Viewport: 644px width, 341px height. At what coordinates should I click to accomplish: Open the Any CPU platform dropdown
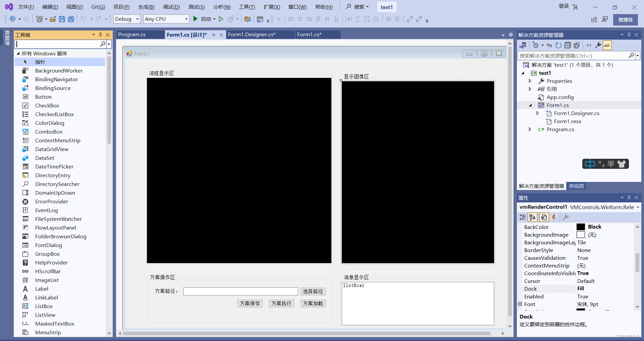click(x=166, y=19)
